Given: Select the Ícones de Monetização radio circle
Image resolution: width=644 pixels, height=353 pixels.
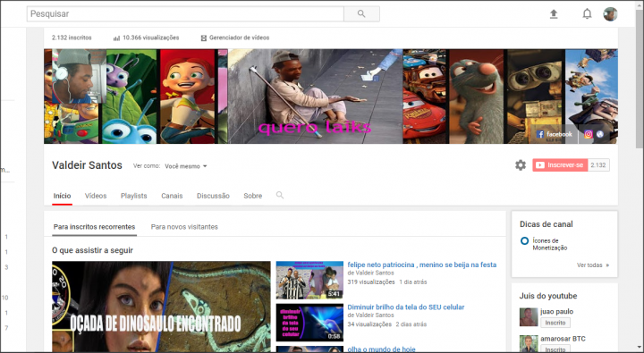Looking at the screenshot, I should tap(524, 241).
